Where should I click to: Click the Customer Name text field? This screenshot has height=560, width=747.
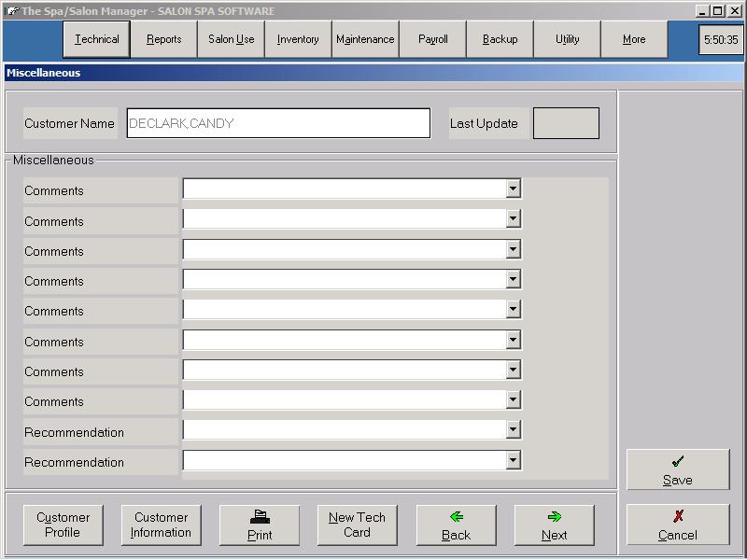tap(278, 123)
